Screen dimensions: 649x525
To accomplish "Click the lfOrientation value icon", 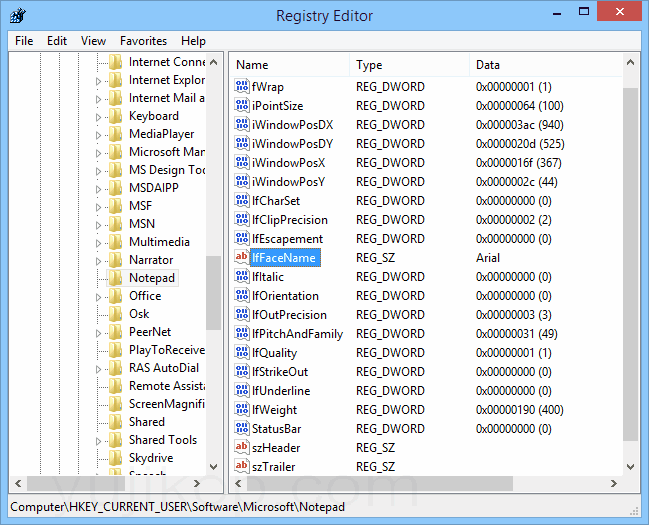I will pos(242,296).
